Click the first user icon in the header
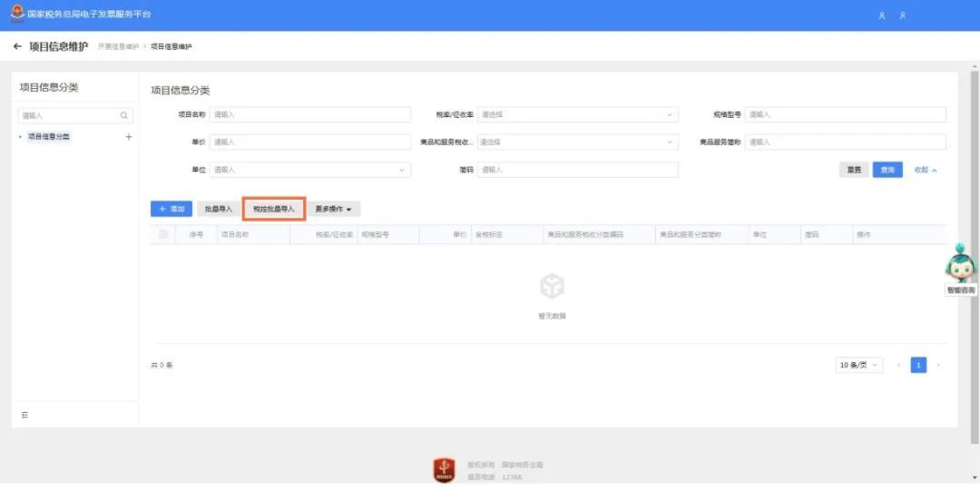Image resolution: width=980 pixels, height=501 pixels. tap(881, 15)
